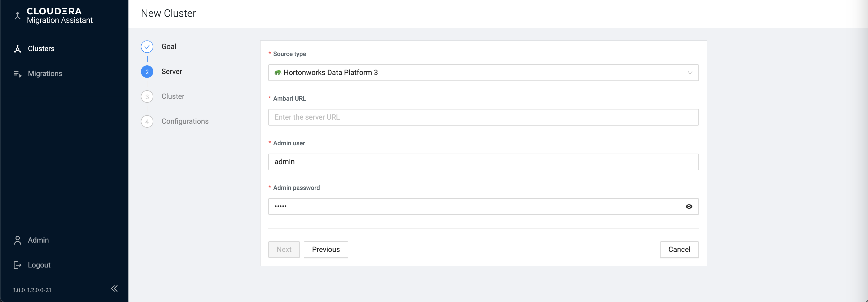Click the Hortonworks elephant icon

[278, 73]
